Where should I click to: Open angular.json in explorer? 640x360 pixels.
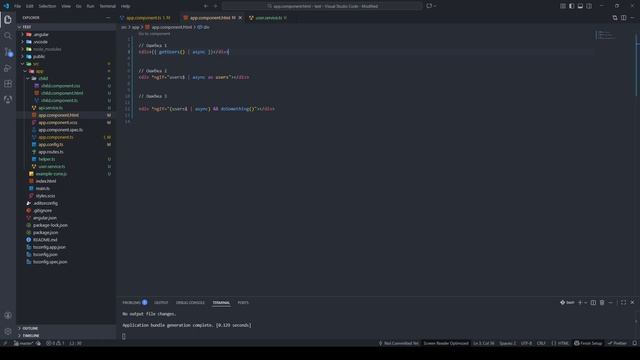coord(45,218)
